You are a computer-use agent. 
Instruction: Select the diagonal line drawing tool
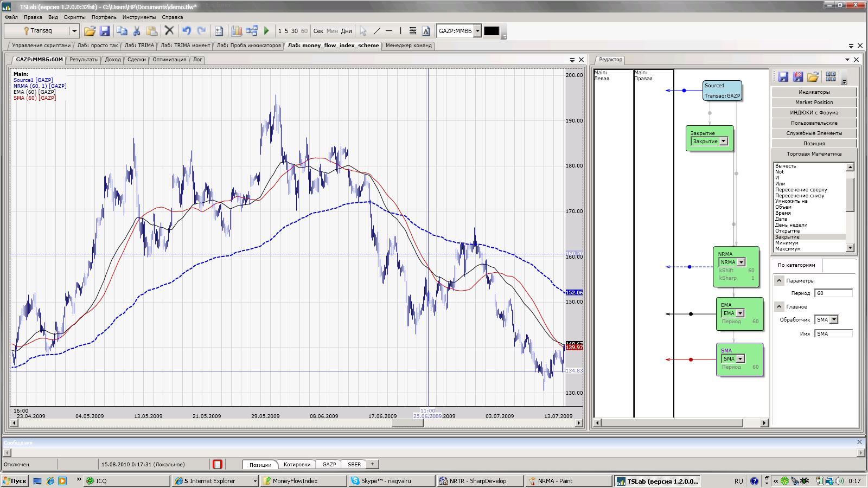(376, 31)
